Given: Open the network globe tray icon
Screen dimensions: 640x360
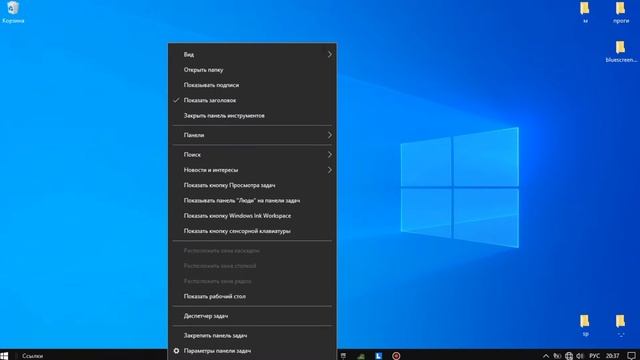Looking at the screenshot, I should pyautogui.click(x=569, y=356).
